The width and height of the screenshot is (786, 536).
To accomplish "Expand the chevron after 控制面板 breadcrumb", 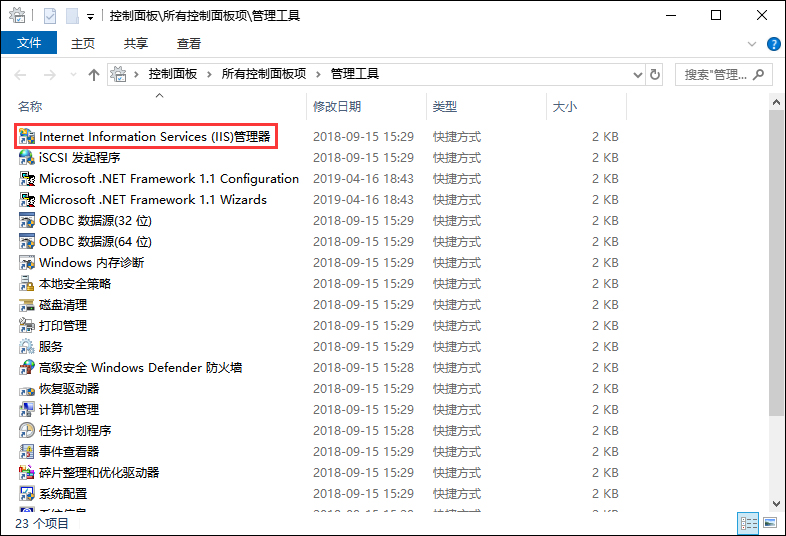I will point(210,75).
